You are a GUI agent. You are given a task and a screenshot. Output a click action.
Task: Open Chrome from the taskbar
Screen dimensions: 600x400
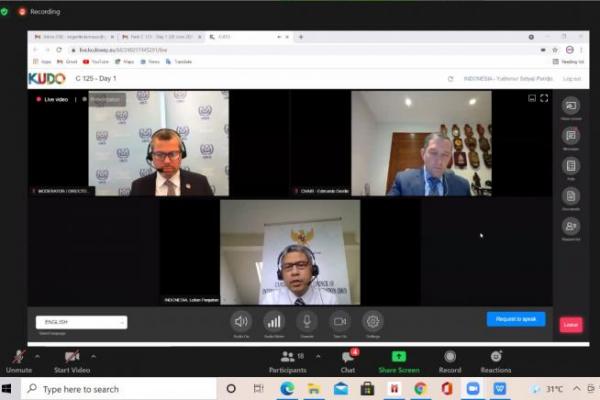point(420,389)
